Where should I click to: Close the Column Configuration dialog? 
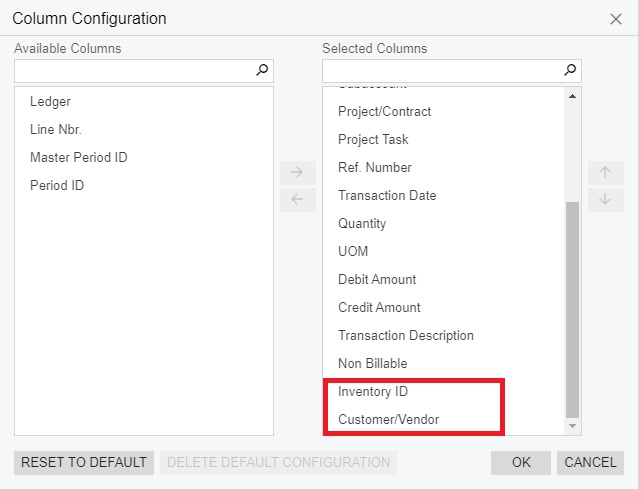point(616,19)
